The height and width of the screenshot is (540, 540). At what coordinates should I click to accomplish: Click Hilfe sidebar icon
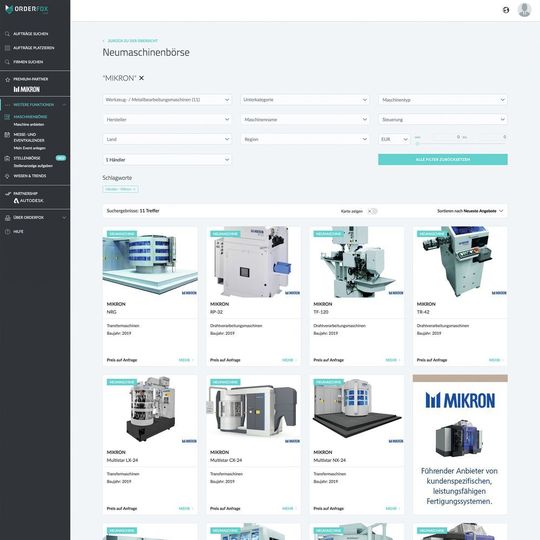coord(7,232)
